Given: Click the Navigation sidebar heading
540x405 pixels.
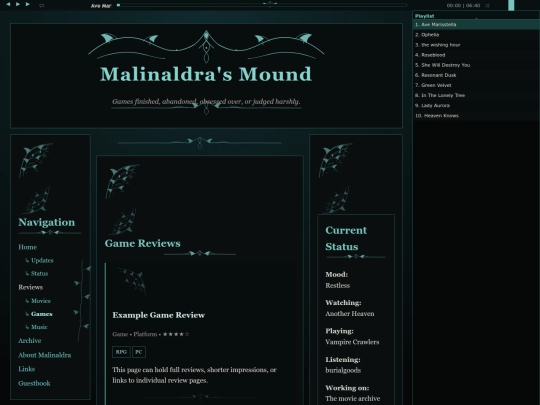Looking at the screenshot, I should point(46,222).
